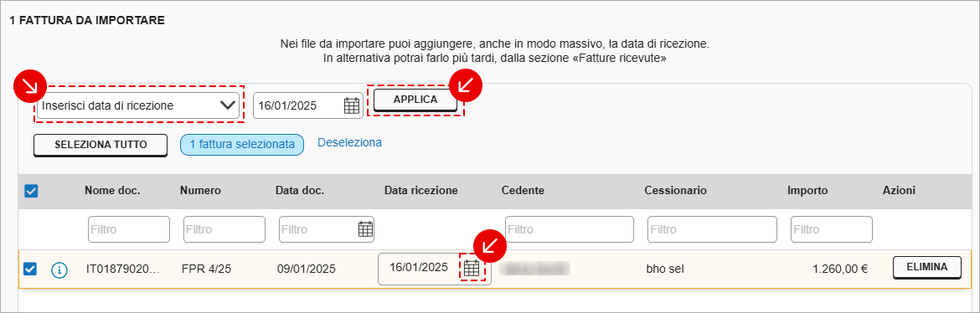Toggle the select-all checkbox in table header

tap(31, 191)
